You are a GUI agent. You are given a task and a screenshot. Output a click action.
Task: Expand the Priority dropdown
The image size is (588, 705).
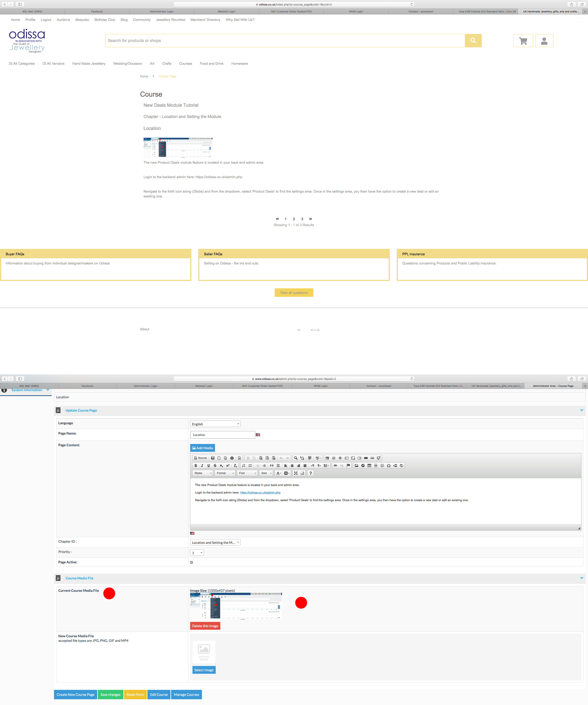(197, 553)
